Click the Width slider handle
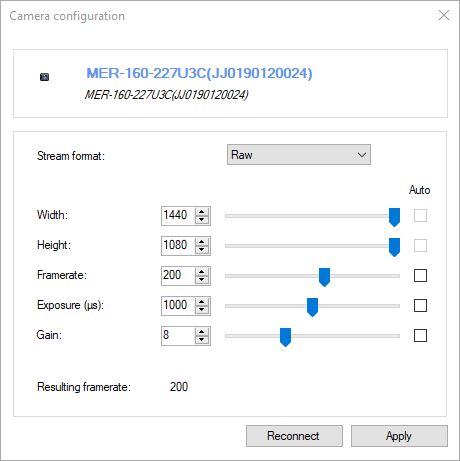The width and height of the screenshot is (460, 461). click(394, 217)
